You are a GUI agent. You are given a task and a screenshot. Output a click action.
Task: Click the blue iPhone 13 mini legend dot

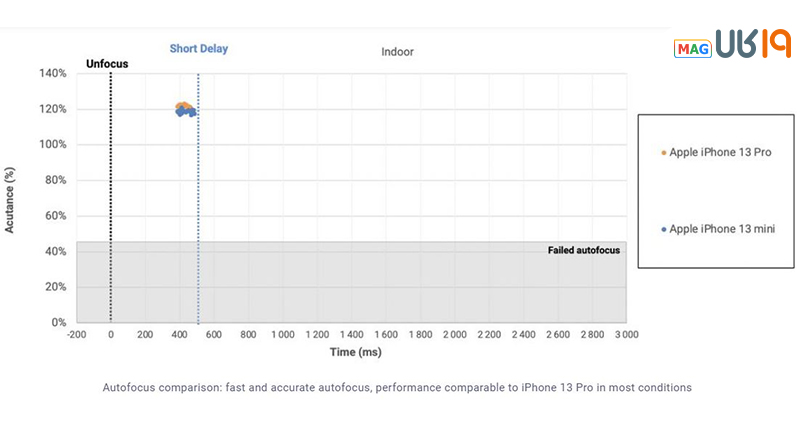(664, 229)
